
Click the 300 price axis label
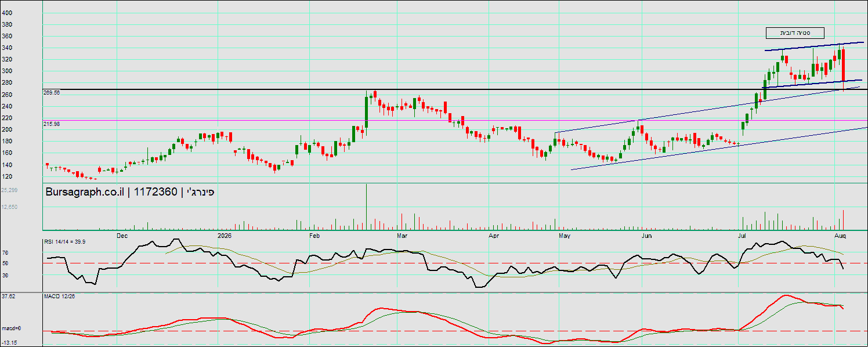coord(8,71)
